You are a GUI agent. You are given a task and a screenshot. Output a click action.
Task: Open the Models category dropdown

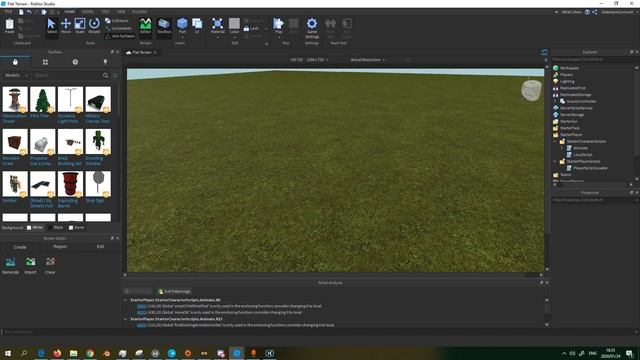click(x=16, y=76)
